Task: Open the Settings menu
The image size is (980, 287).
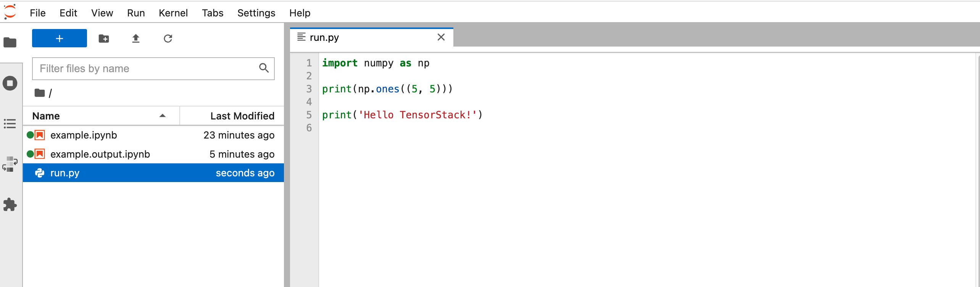Action: pos(256,13)
